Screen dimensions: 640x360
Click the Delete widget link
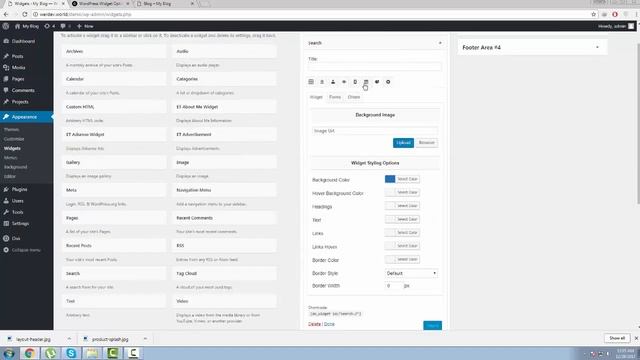pyautogui.click(x=314, y=324)
